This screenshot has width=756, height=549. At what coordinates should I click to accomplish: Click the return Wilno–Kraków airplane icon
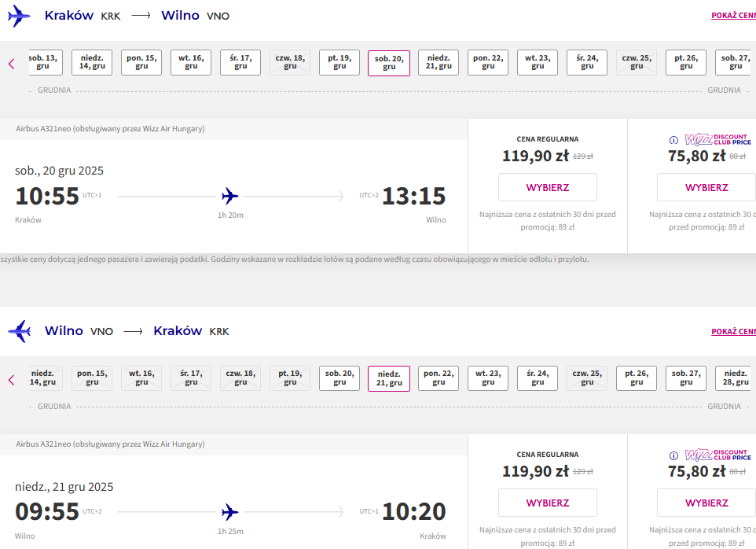[x=20, y=331]
